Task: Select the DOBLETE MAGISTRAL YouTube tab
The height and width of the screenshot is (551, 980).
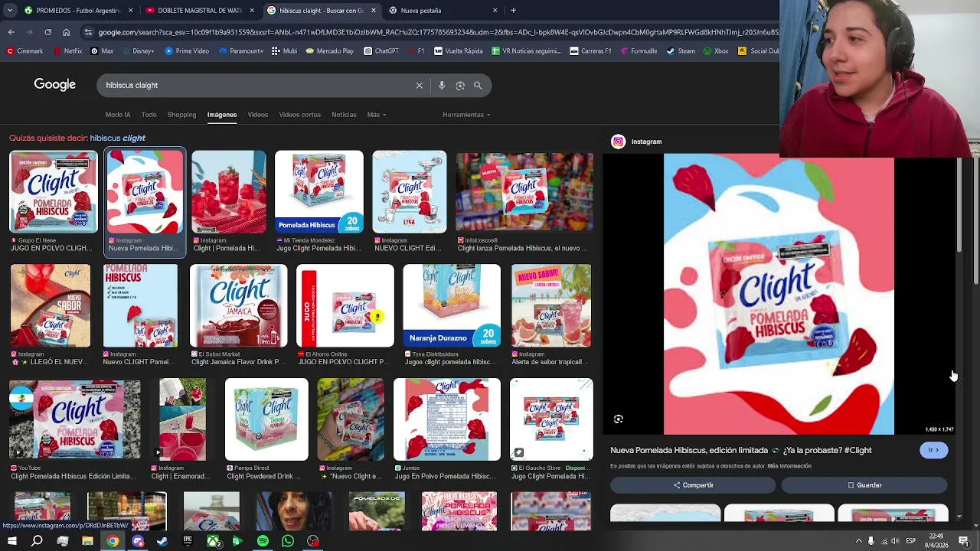Action: point(199,11)
